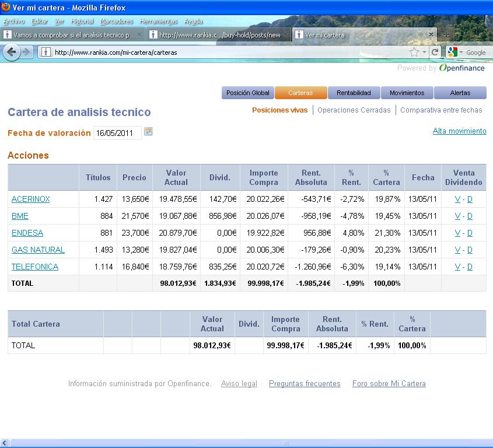Image resolution: width=493 pixels, height=448 pixels.
Task: Open the calendar picker next to the valuation date
Action: pyautogui.click(x=148, y=132)
